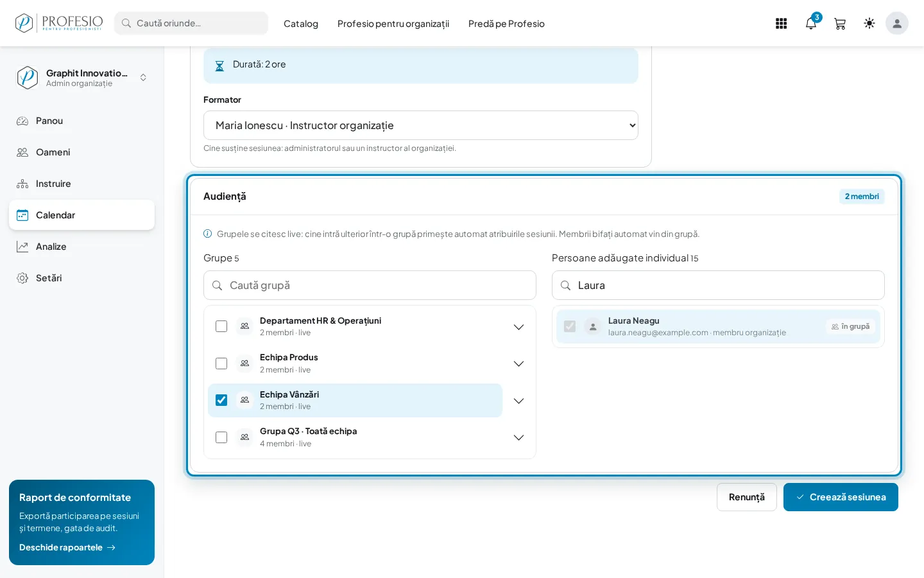
Task: Open notifications bell
Action: 811,24
